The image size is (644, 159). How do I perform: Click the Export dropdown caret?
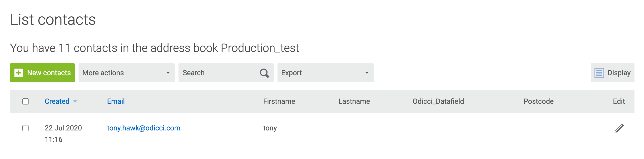[367, 73]
